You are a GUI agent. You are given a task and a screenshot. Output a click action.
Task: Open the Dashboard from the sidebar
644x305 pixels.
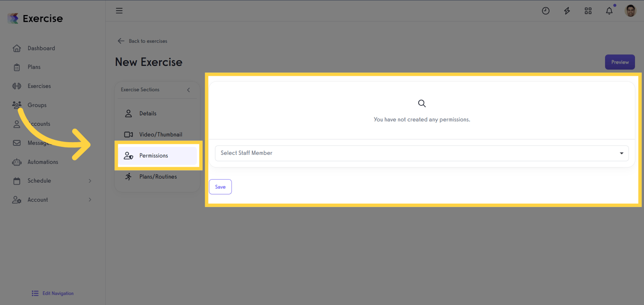pos(41,48)
